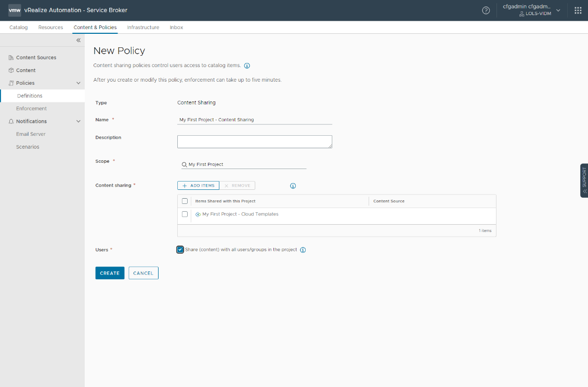Uncheck Share with all users/groups checkbox

coord(180,250)
